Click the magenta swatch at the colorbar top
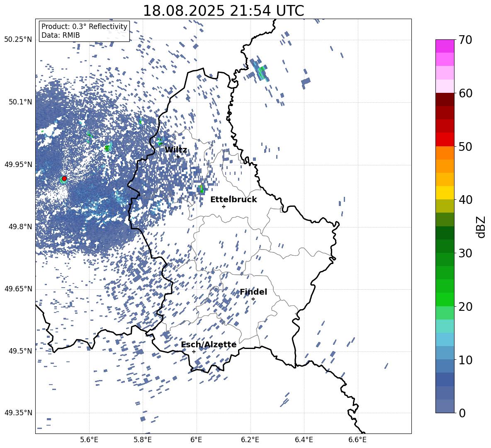491x448 pixels. tap(445, 46)
